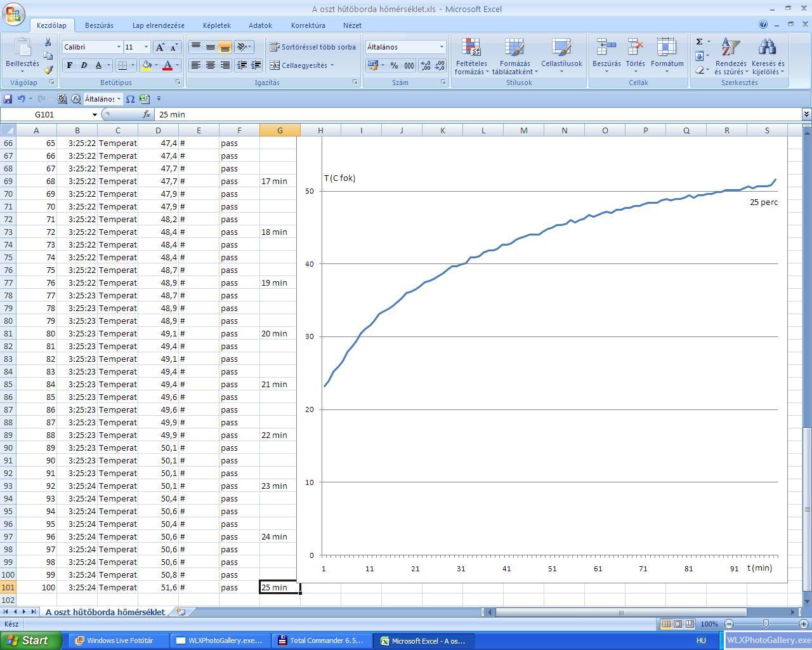Screen dimensions: 812x650
Task: Toggle Sortöréssel több sorba wrap text
Action: 313,47
